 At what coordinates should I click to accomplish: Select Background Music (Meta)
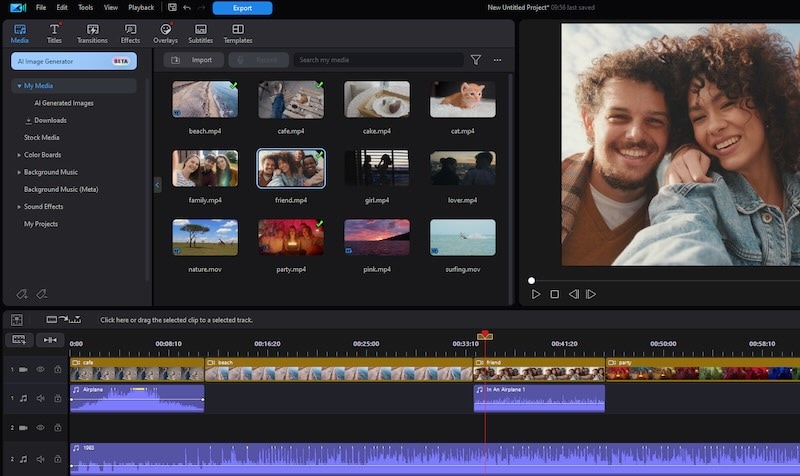pos(61,189)
